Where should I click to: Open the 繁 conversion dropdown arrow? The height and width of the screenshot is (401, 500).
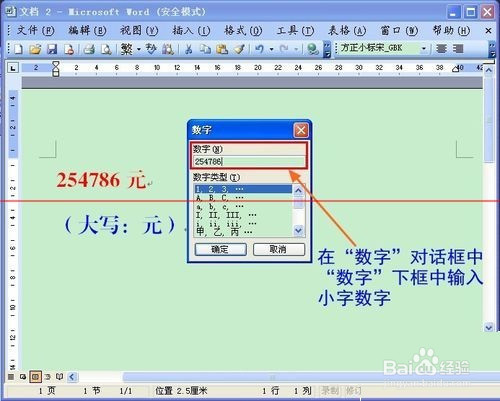pyautogui.click(x=138, y=49)
